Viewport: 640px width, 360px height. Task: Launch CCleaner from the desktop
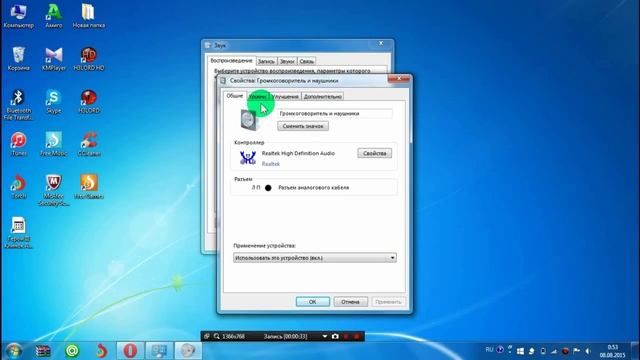89,144
